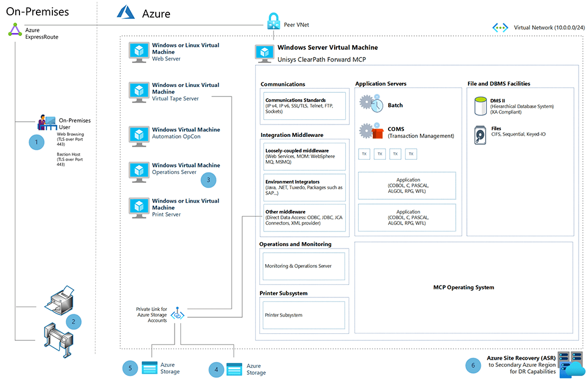Click the DMS II Hierarchical Database text

(x=522, y=106)
